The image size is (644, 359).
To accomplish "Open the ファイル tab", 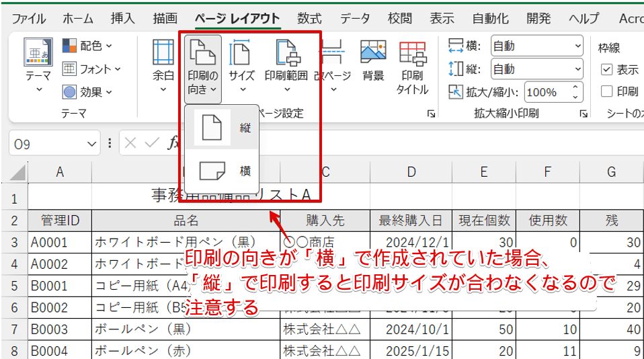I will click(28, 18).
